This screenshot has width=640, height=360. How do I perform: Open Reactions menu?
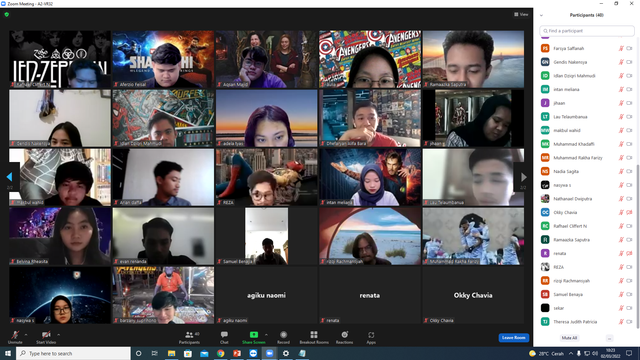click(344, 338)
